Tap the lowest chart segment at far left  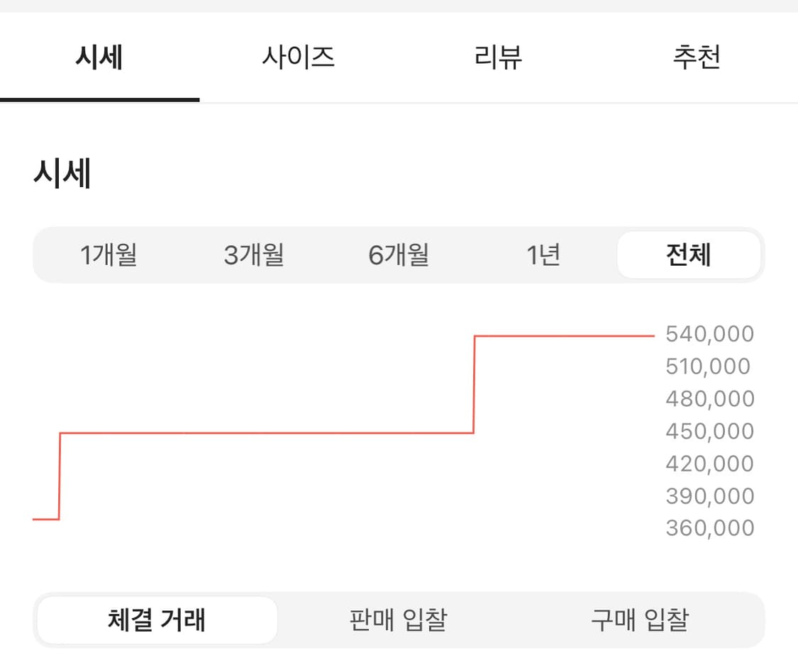(45, 520)
